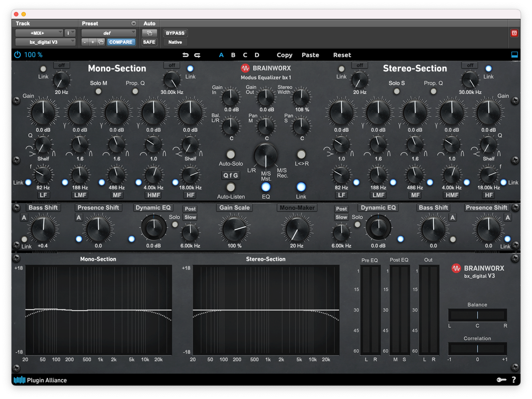532x399 pixels.
Task: Click the right Dynamic EQ Slow button
Action: click(x=341, y=217)
